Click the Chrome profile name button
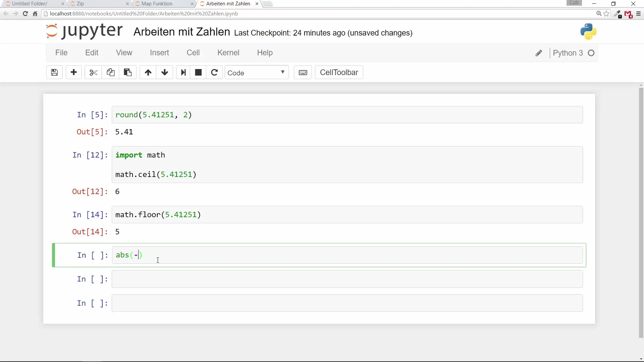Screen dimensions: 644x362 click(574, 3)
